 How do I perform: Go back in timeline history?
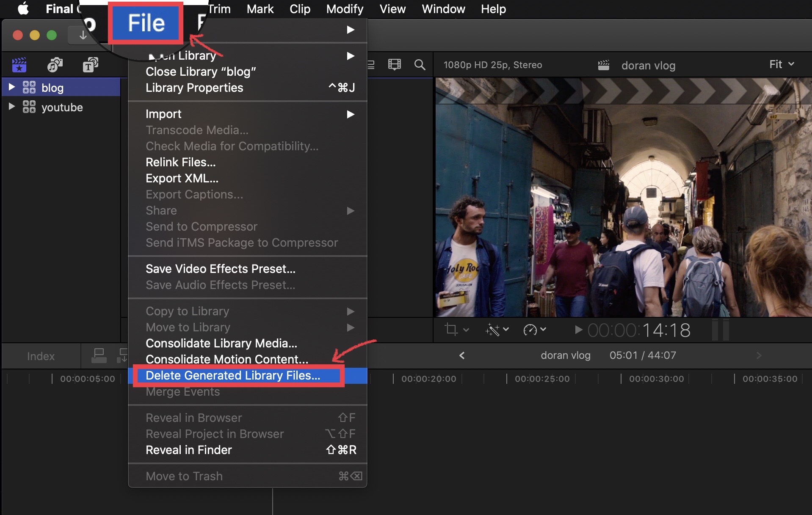462,355
